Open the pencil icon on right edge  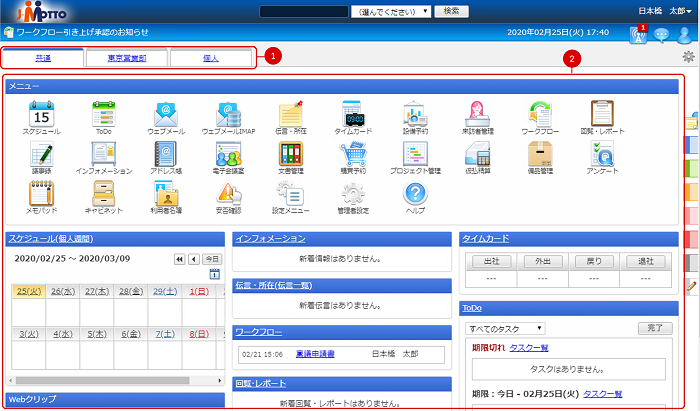(x=692, y=286)
